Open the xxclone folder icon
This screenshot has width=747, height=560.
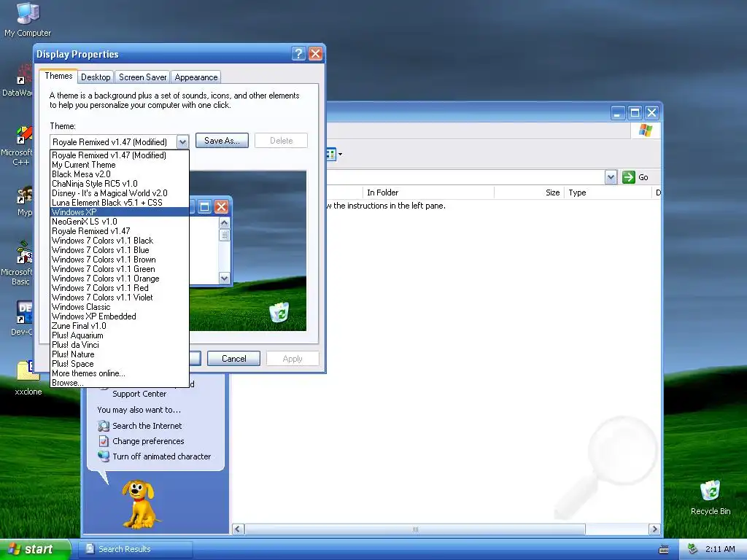pyautogui.click(x=28, y=378)
